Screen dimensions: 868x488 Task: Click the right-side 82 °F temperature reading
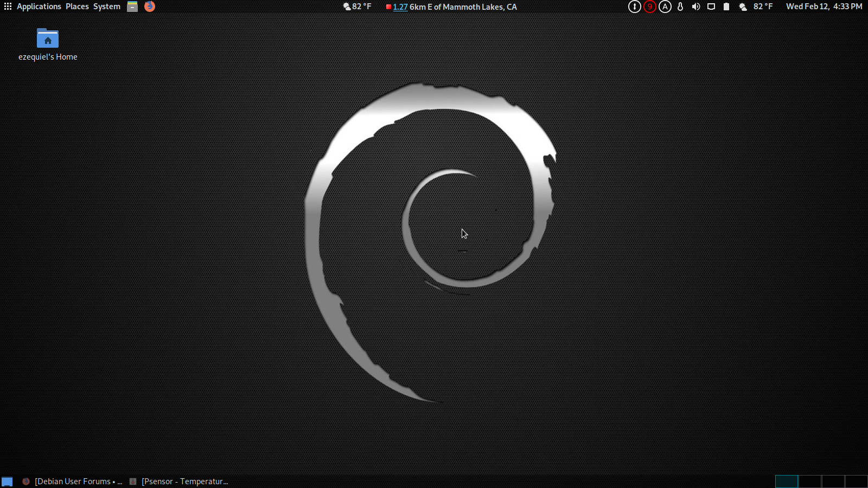click(x=763, y=7)
